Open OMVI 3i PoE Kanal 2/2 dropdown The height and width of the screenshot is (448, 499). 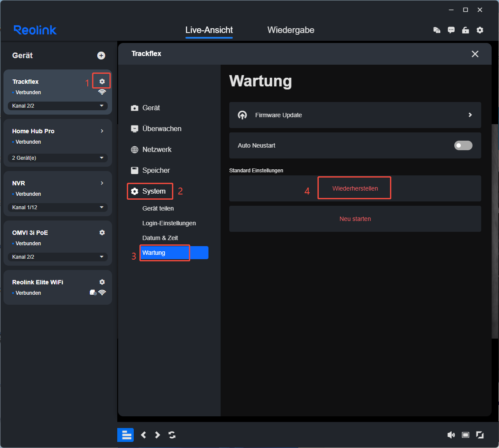[x=58, y=257]
